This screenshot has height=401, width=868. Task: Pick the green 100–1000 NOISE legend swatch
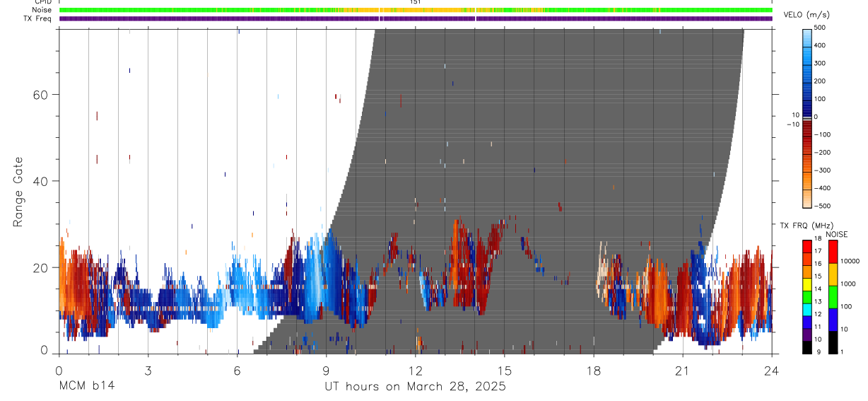[x=833, y=296]
